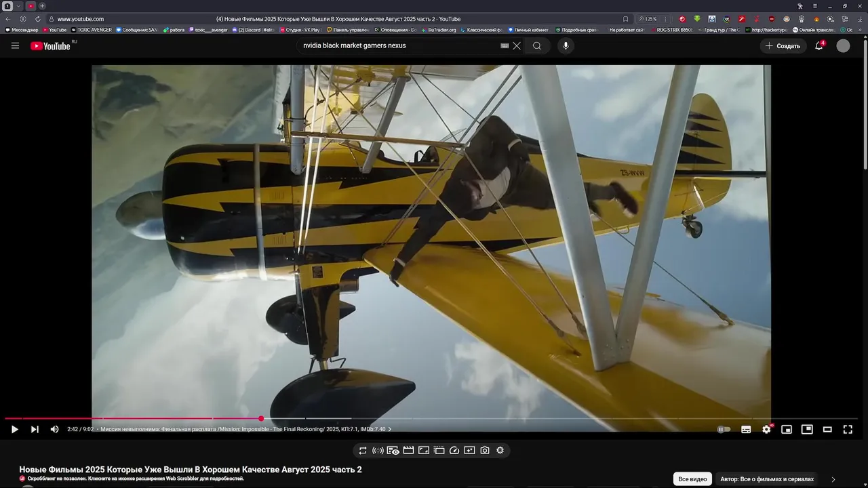Toggle cinema clapperboard mode icon
868x488 pixels.
tap(408, 450)
